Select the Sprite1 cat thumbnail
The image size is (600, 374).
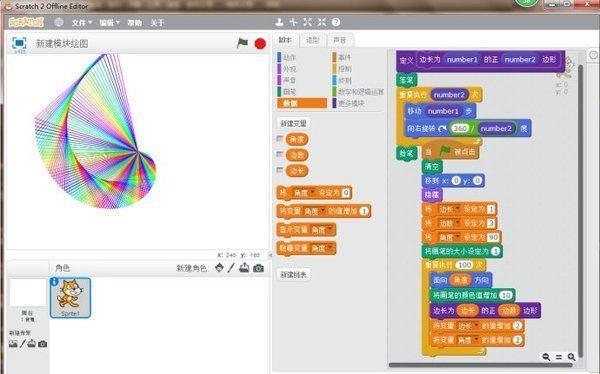(70, 297)
